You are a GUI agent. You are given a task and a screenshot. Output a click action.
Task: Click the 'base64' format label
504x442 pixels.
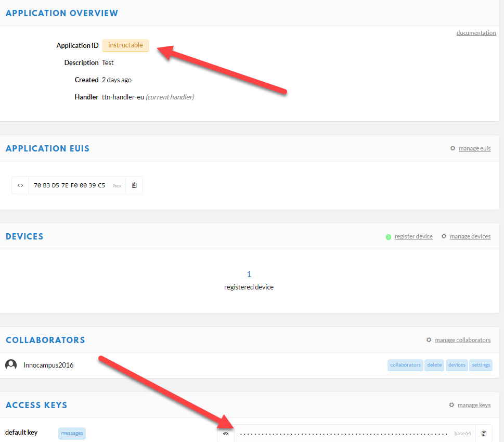462,434
